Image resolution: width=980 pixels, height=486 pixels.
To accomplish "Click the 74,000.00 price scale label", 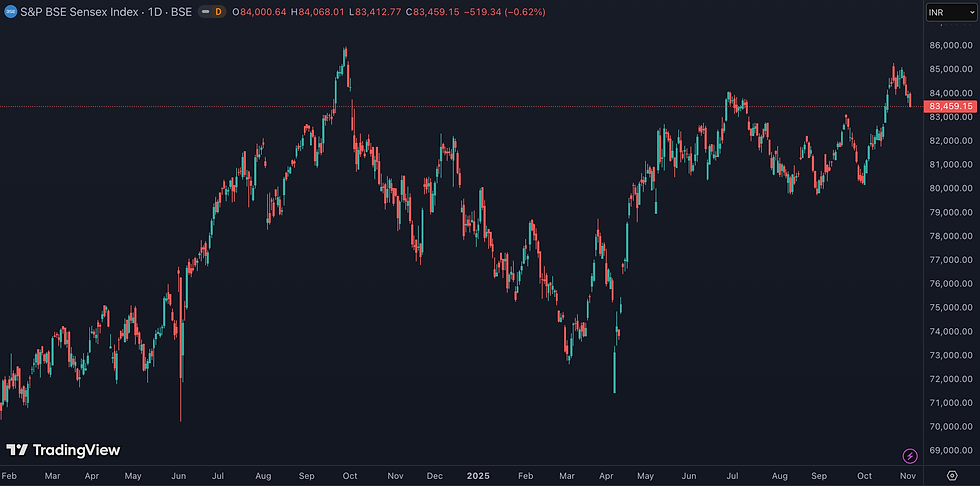I will pos(951,331).
